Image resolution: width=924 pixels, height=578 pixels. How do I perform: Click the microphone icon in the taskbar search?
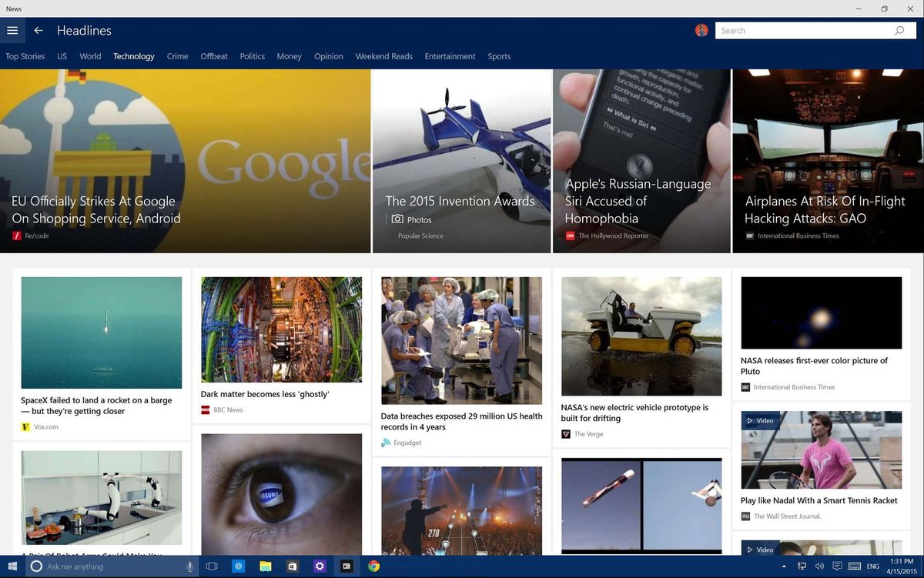189,566
